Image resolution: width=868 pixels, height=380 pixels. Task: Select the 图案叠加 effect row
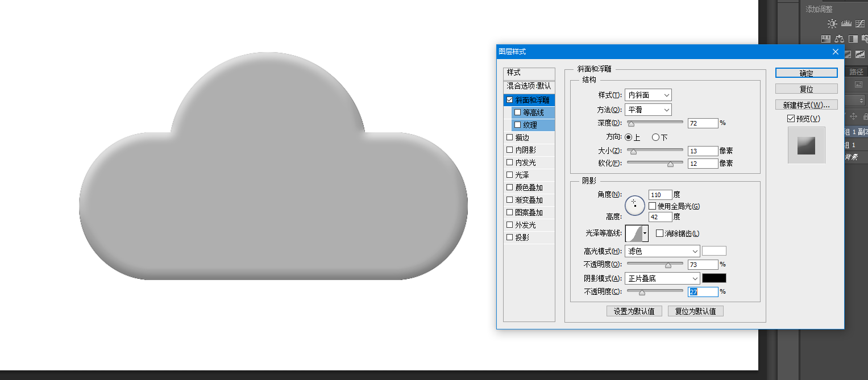529,212
